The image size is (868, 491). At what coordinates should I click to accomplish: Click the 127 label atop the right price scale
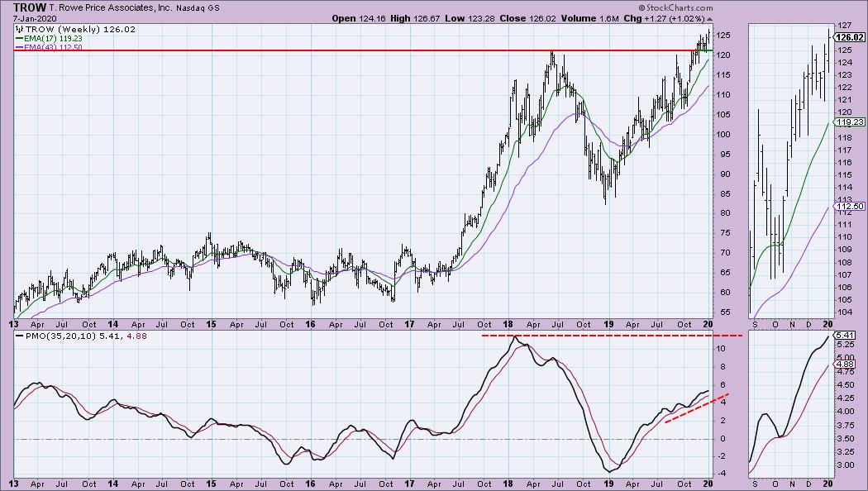tap(845, 26)
